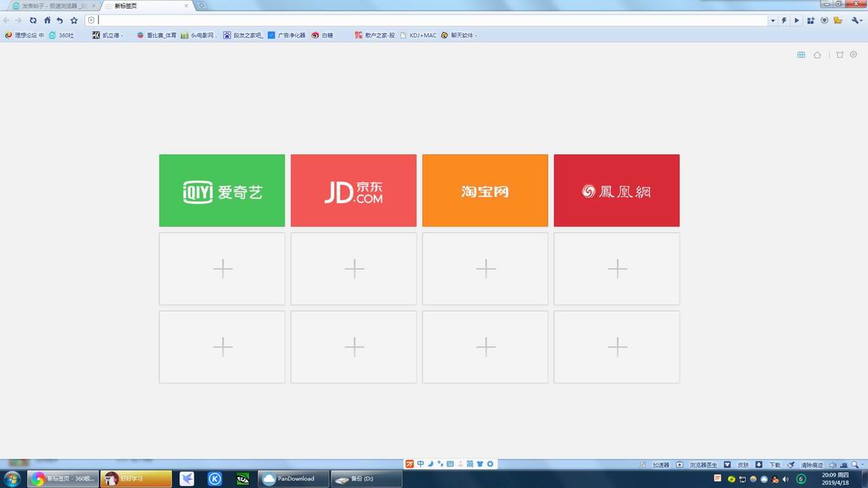Image resolution: width=868 pixels, height=488 pixels.
Task: Toggle the moon half-width icon on IME bar
Action: tap(431, 464)
